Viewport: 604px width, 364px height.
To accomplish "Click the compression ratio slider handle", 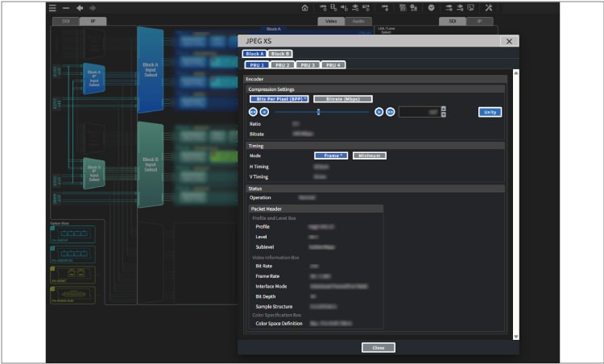I will [319, 112].
